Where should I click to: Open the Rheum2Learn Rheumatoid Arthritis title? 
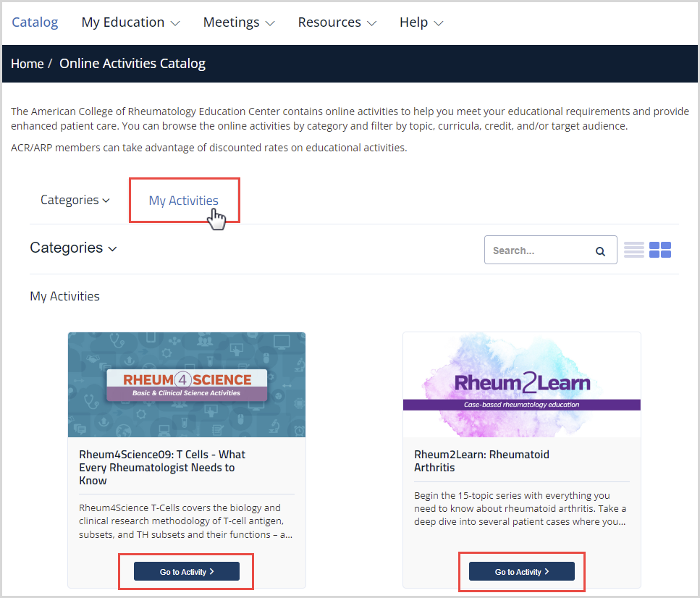pyautogui.click(x=481, y=461)
